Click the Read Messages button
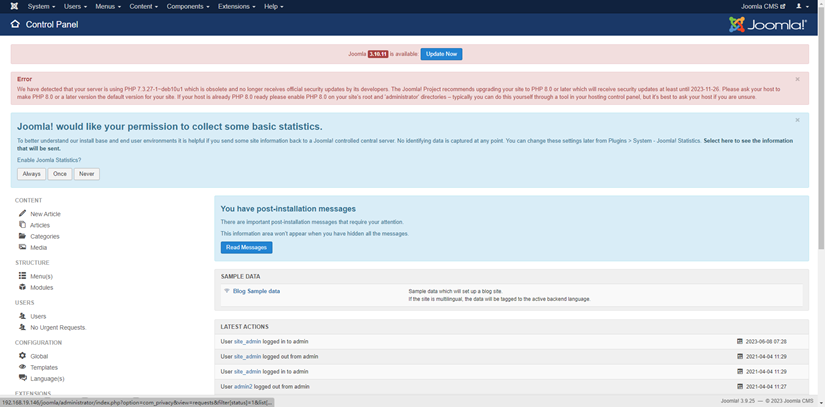The width and height of the screenshot is (825, 407). (246, 247)
